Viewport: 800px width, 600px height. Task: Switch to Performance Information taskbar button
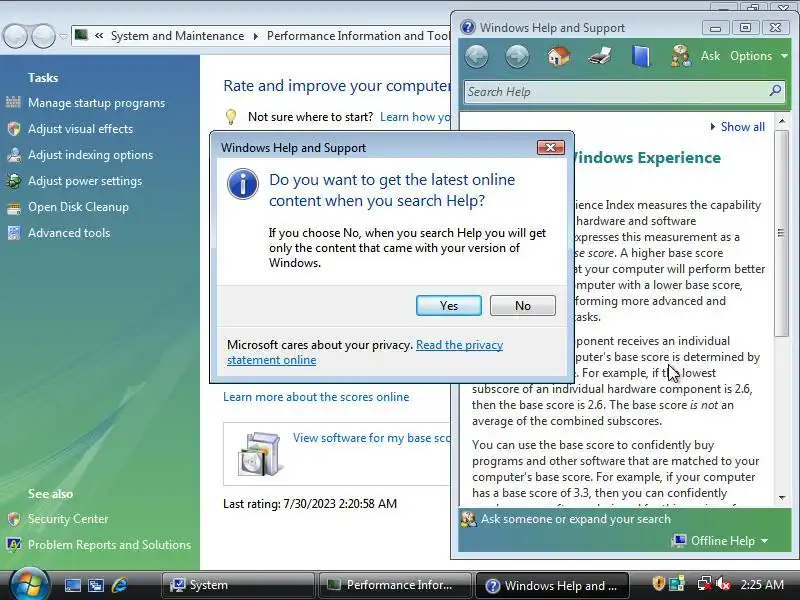tap(394, 585)
